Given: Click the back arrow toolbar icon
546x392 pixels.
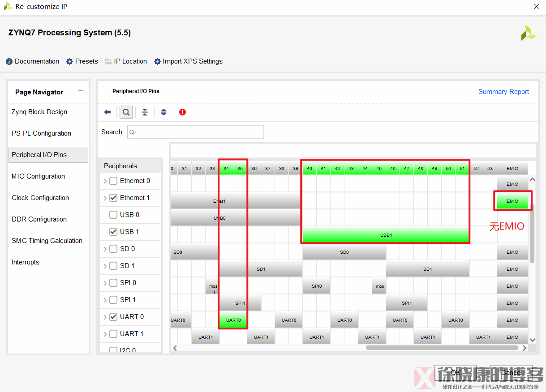Looking at the screenshot, I should tap(107, 112).
